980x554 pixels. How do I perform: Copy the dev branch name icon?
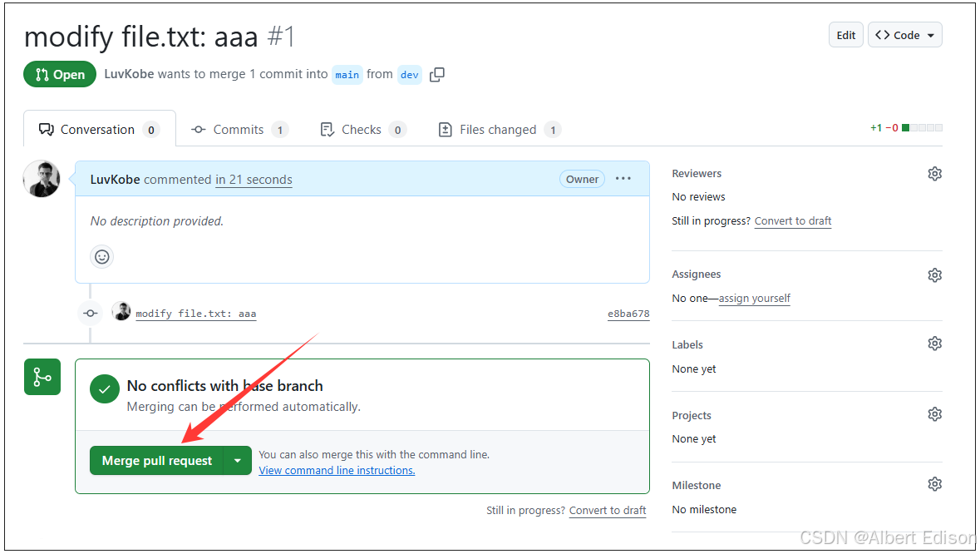pyautogui.click(x=437, y=74)
